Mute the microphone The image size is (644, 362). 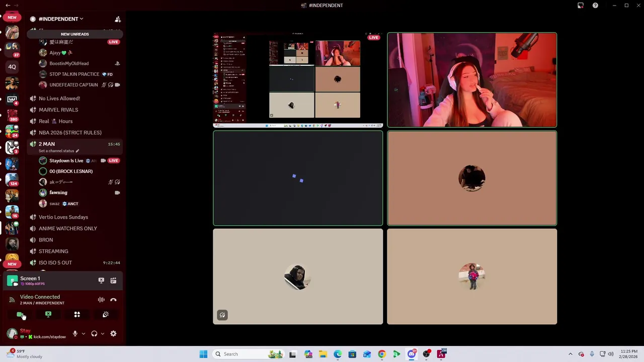75,334
